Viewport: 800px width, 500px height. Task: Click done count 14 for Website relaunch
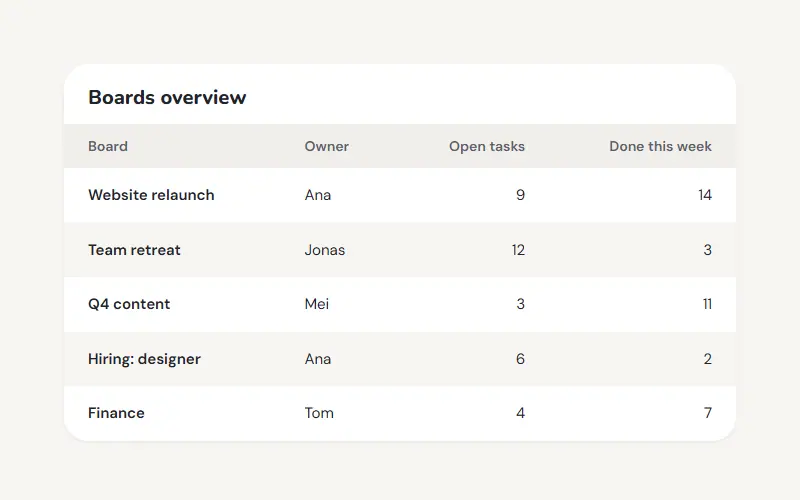pos(705,195)
